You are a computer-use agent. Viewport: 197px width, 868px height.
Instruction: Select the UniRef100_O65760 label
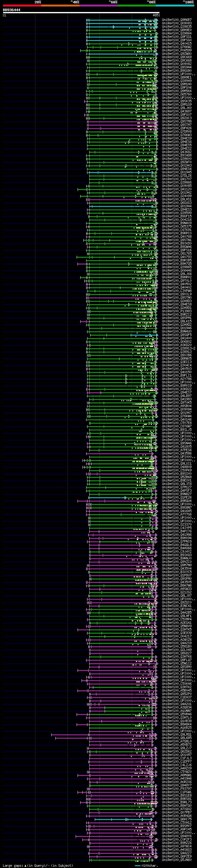coord(177,94)
